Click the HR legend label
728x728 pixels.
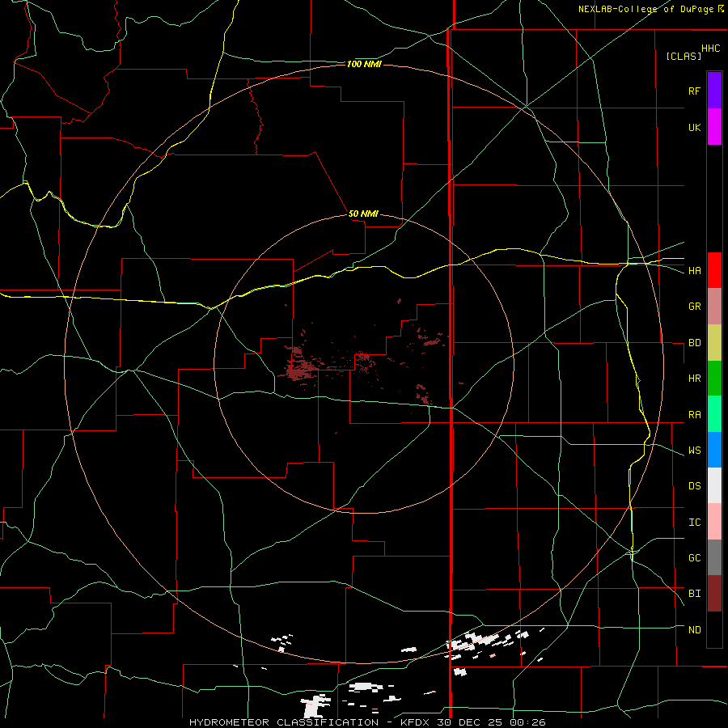click(x=694, y=379)
